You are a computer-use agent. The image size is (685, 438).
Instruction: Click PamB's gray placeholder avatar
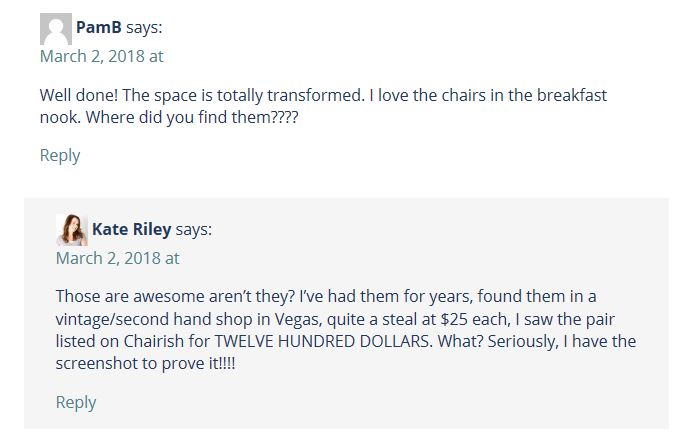pos(55,29)
